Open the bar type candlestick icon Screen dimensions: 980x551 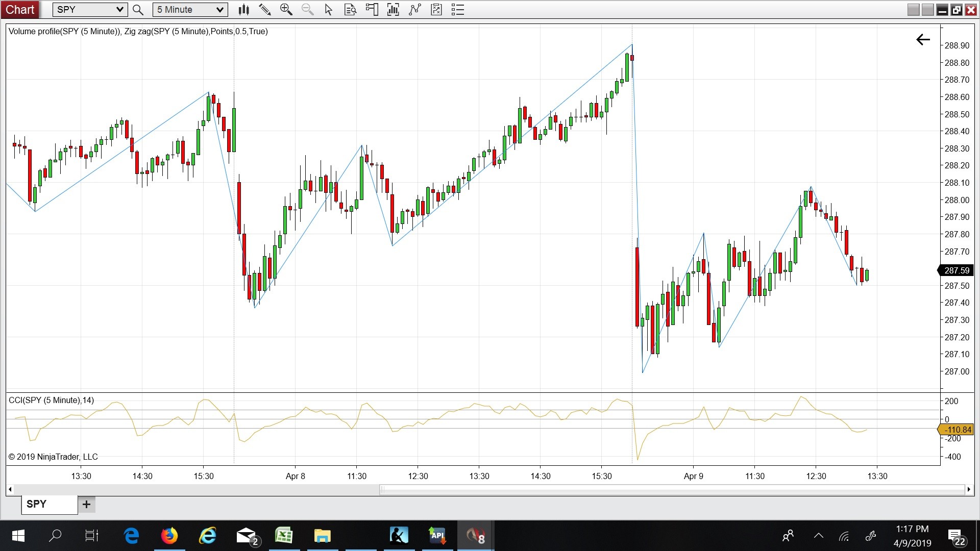(244, 10)
